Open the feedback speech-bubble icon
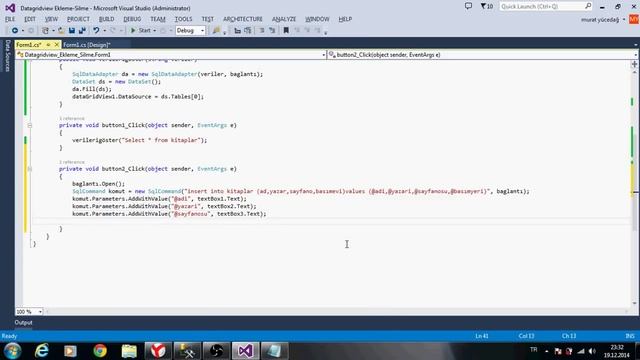 coord(468,7)
